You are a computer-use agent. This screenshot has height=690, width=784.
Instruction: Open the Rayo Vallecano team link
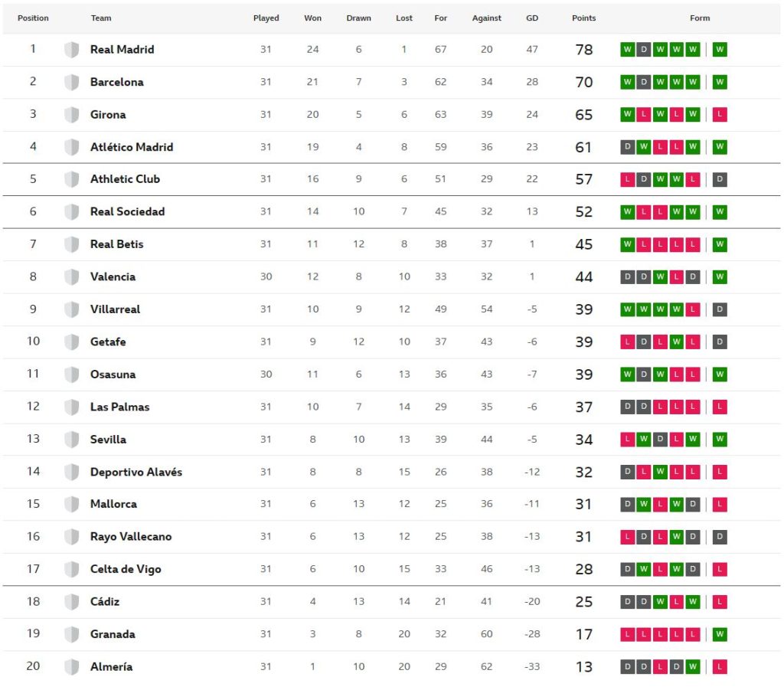pyautogui.click(x=131, y=537)
